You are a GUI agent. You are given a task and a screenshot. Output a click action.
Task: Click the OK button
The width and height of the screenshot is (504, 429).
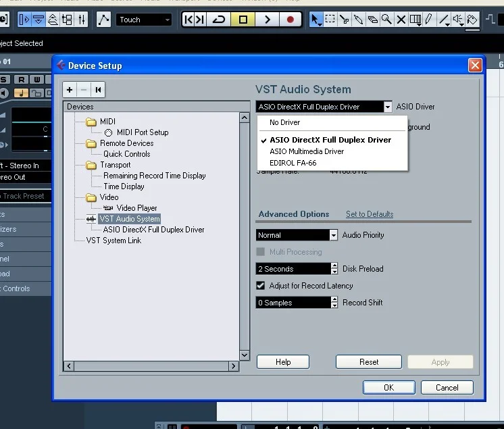point(388,388)
